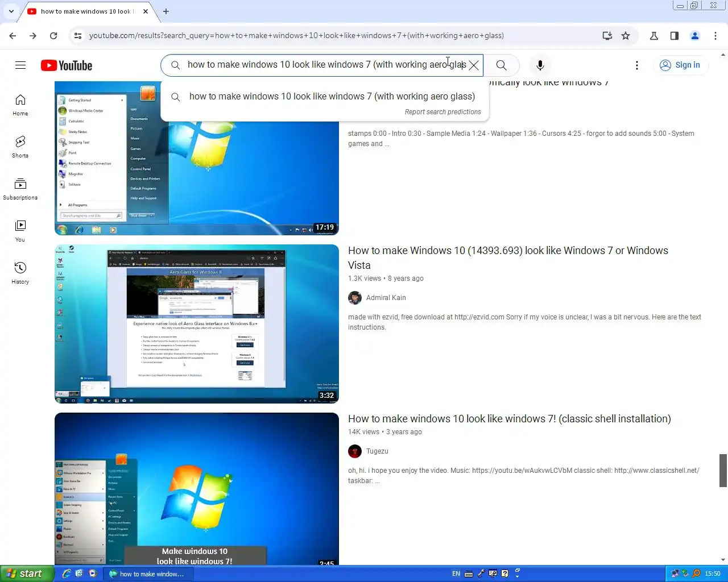728x582 pixels.
Task: Open History in the sidebar
Action: click(x=20, y=273)
